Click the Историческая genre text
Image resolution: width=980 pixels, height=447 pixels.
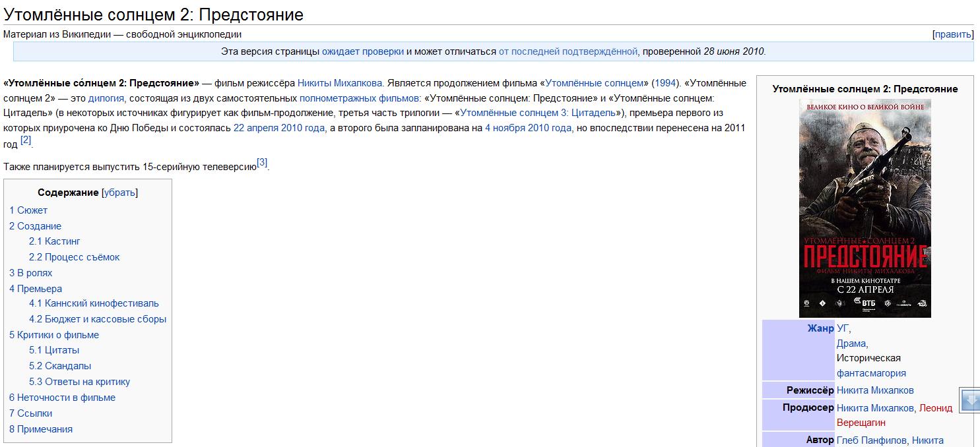tap(868, 358)
